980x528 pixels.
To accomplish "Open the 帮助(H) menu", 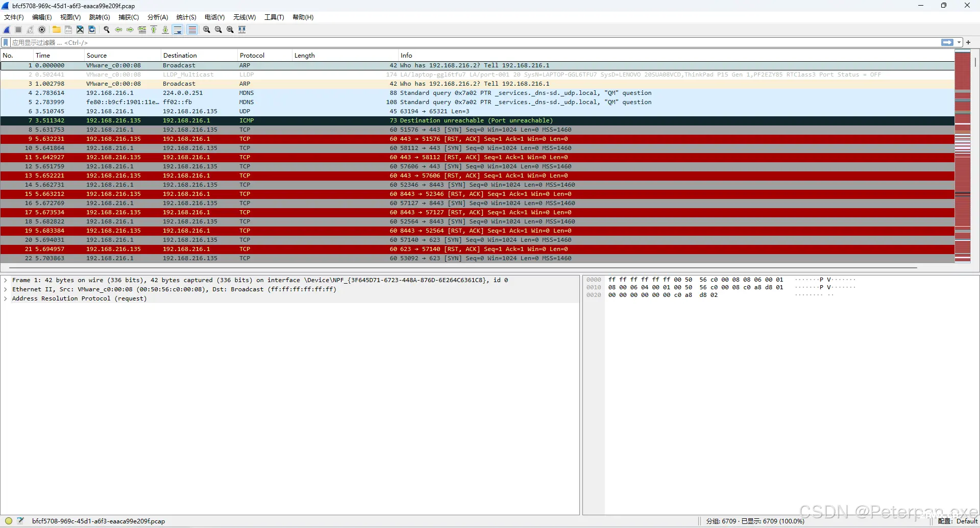I will (x=303, y=17).
